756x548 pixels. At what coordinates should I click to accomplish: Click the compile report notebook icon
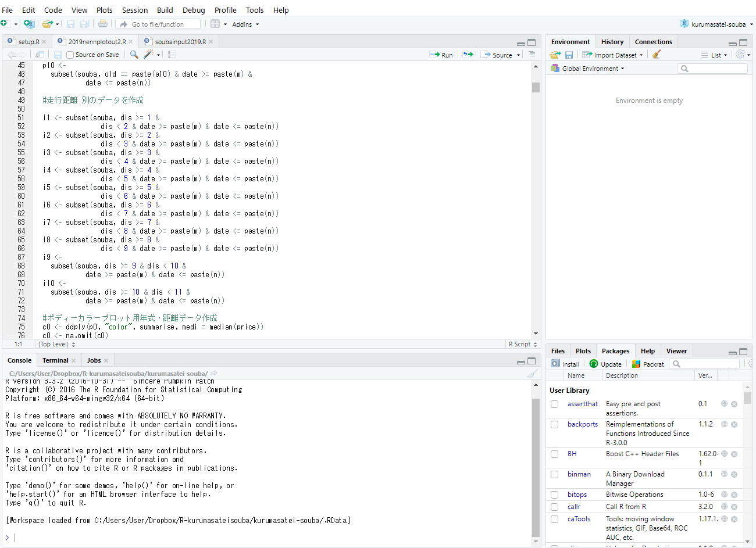click(x=172, y=55)
